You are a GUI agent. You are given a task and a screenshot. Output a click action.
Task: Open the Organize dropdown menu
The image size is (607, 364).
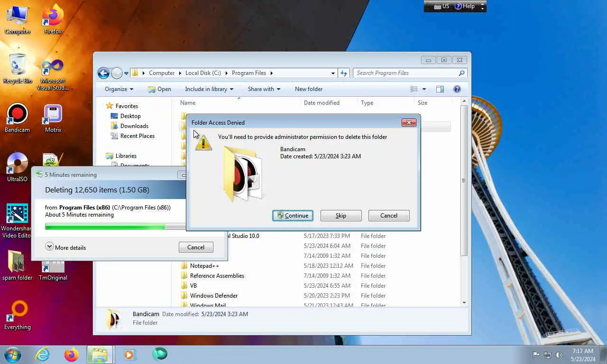click(119, 89)
